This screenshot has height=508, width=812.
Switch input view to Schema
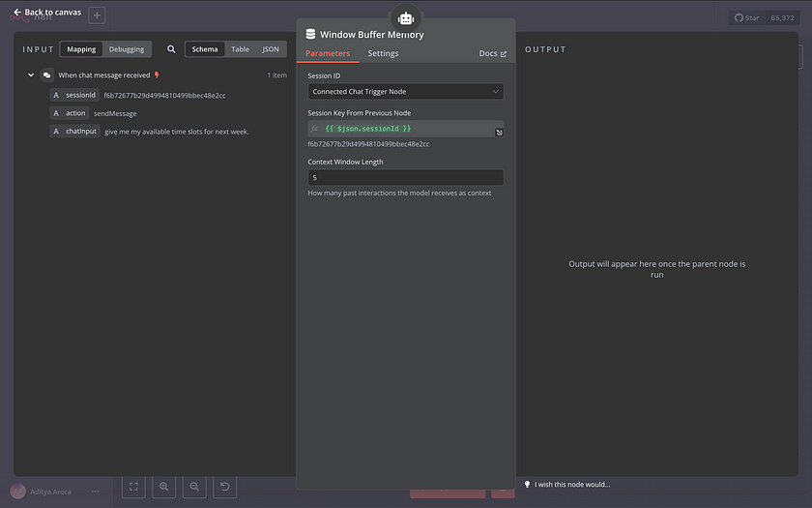pyautogui.click(x=205, y=49)
